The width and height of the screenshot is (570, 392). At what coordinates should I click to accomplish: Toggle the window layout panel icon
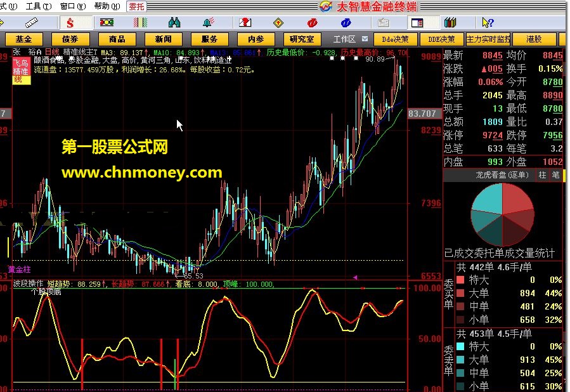(417, 23)
